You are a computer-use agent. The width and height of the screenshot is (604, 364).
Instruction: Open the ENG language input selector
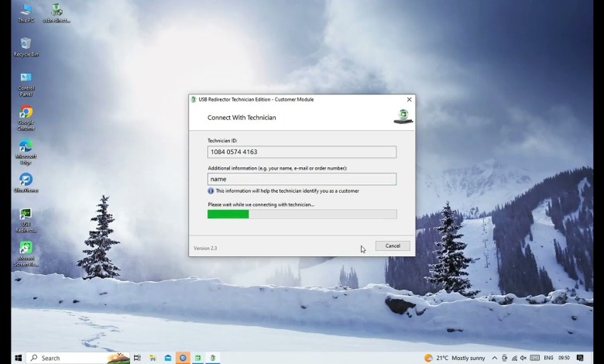[x=548, y=358]
